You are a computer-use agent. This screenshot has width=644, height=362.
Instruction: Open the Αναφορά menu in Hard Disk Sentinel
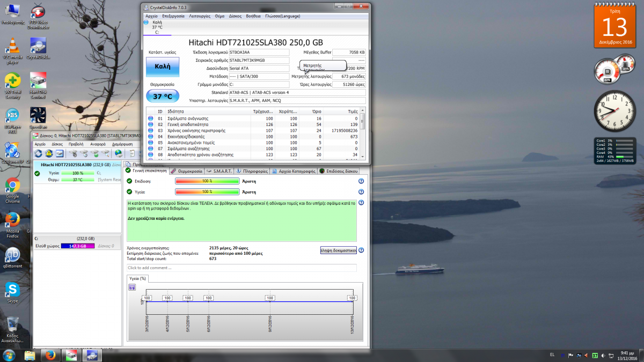(x=98, y=144)
